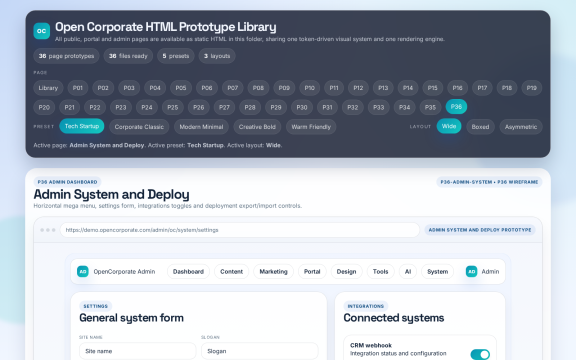
Task: Open page P32
Action: (x=353, y=107)
